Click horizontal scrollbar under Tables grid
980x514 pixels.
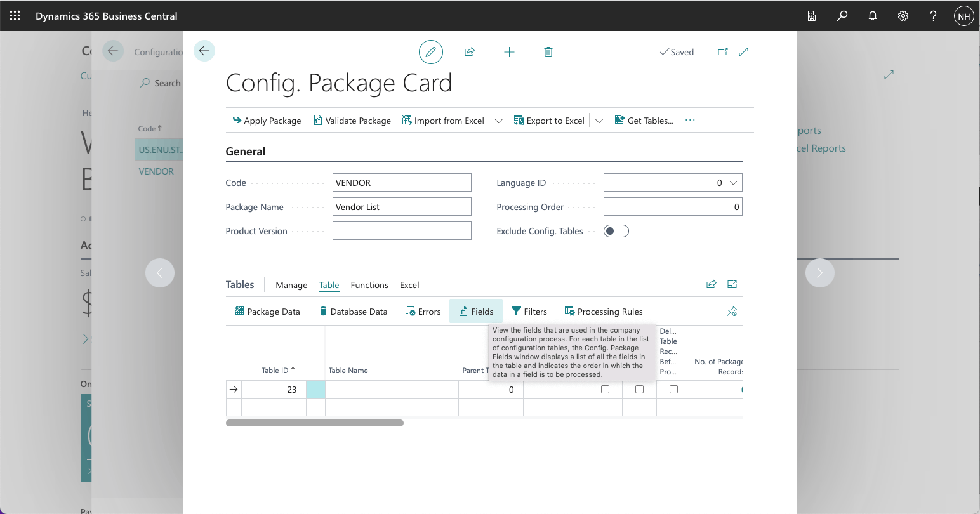[315, 423]
